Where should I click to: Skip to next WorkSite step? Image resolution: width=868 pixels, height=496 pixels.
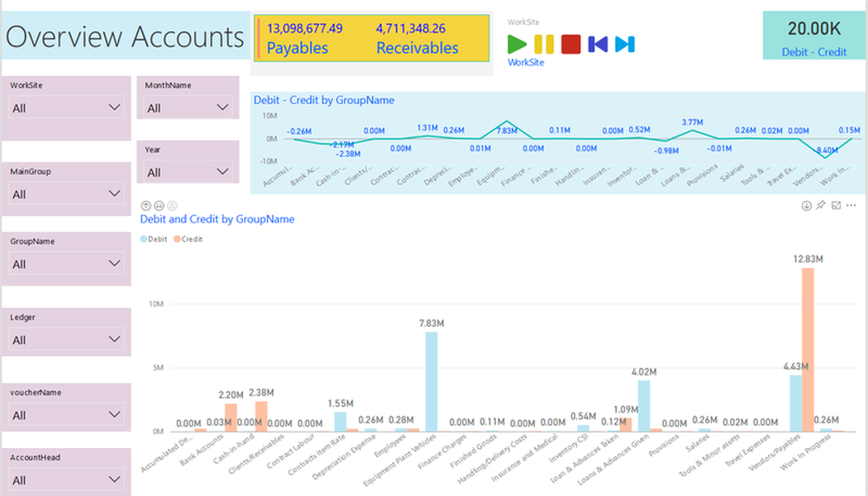[x=625, y=44]
